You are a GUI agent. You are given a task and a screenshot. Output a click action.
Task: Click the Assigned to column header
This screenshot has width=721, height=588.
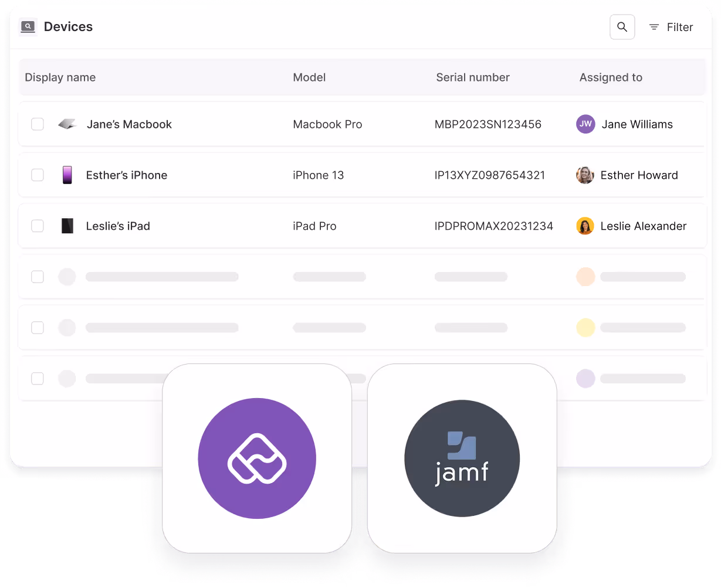click(x=611, y=77)
